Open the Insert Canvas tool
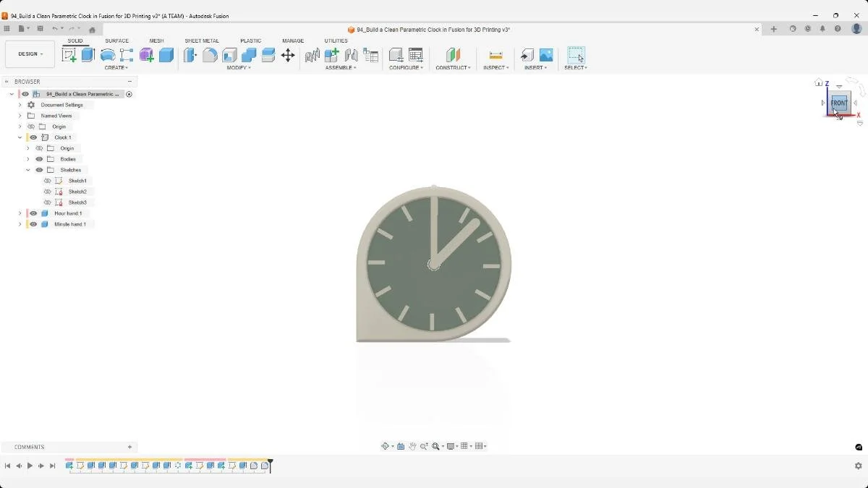 point(546,54)
